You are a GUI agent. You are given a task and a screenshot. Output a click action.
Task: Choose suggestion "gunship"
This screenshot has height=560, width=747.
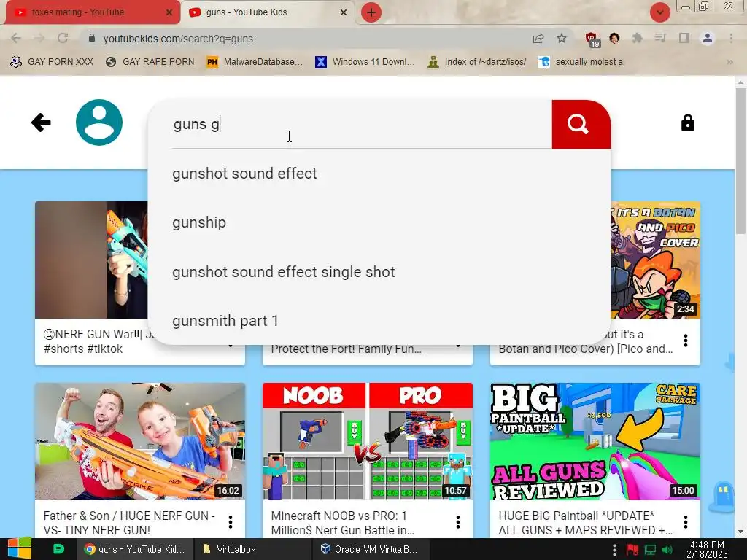pos(379,222)
